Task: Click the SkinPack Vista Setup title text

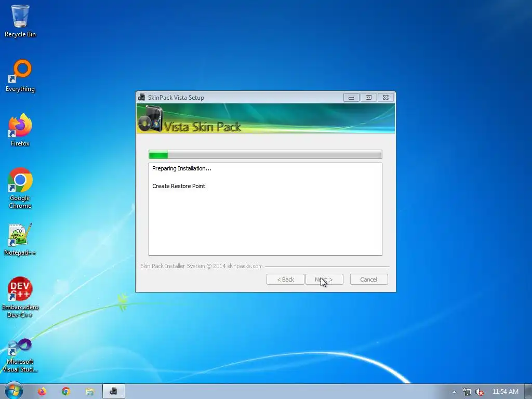Action: 176,97
